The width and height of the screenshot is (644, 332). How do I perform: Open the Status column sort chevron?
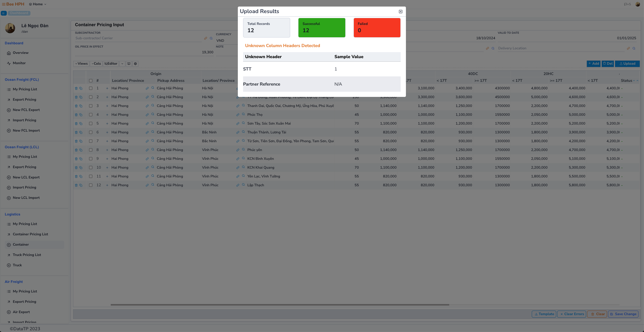pos(634,81)
